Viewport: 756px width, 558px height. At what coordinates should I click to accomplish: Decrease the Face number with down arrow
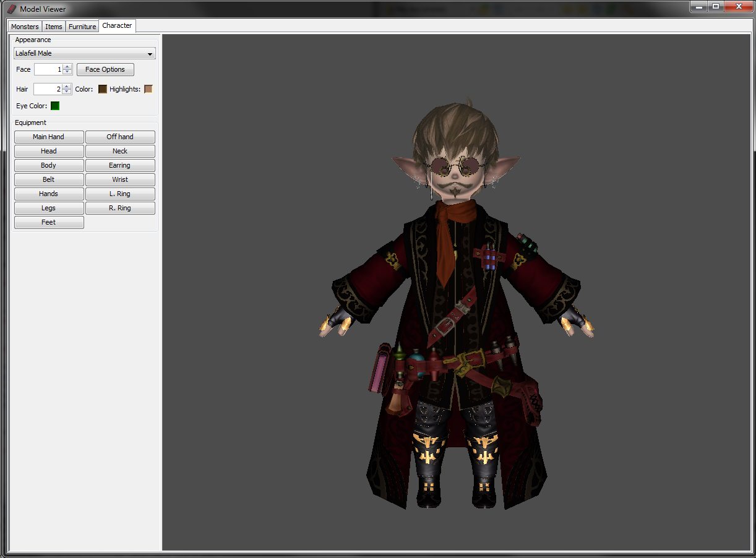coord(67,72)
